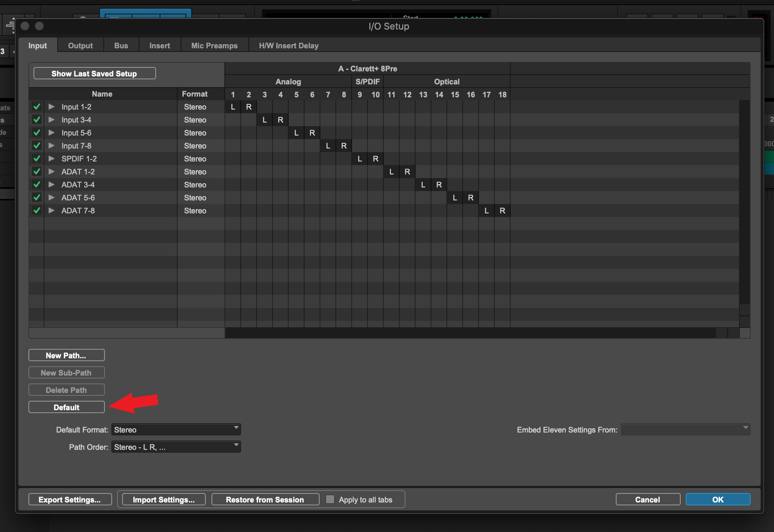
Task: Click the Export Settings icon button
Action: tap(70, 500)
